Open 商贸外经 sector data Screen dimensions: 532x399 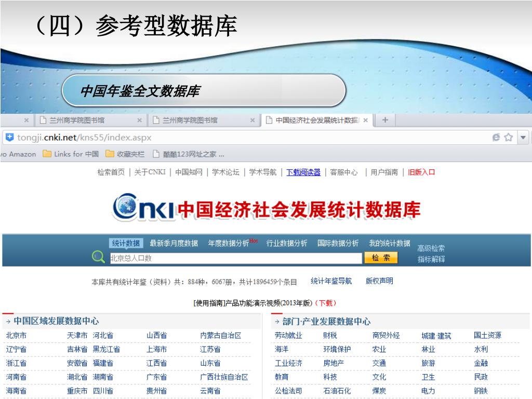(x=386, y=336)
